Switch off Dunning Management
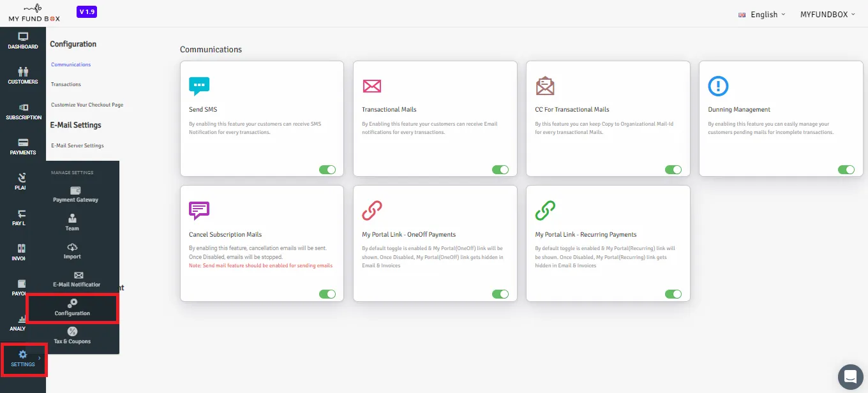The height and width of the screenshot is (393, 868). pyautogui.click(x=846, y=170)
